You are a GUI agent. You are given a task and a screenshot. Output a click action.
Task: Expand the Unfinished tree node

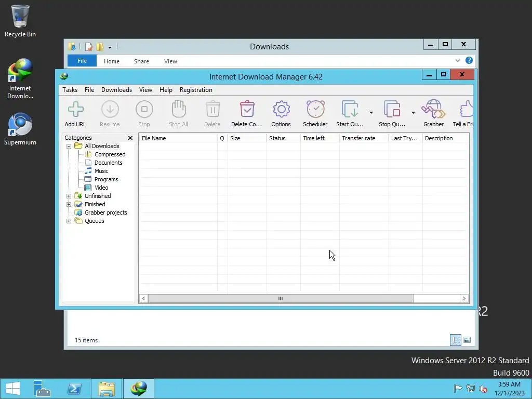(69, 196)
